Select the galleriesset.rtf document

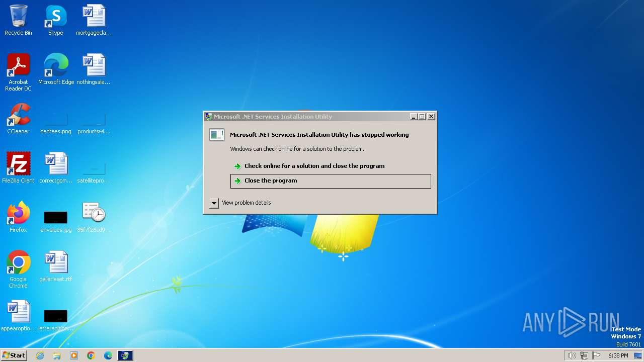(56, 267)
